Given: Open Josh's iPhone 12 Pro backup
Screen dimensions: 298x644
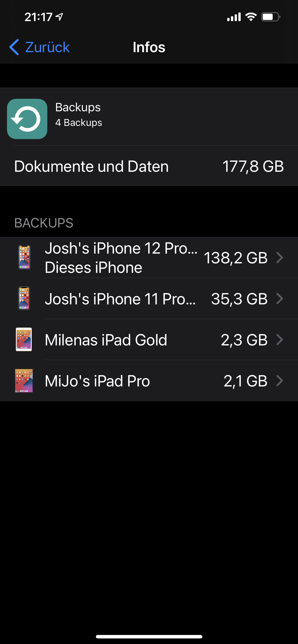Looking at the screenshot, I should tap(121, 258).
